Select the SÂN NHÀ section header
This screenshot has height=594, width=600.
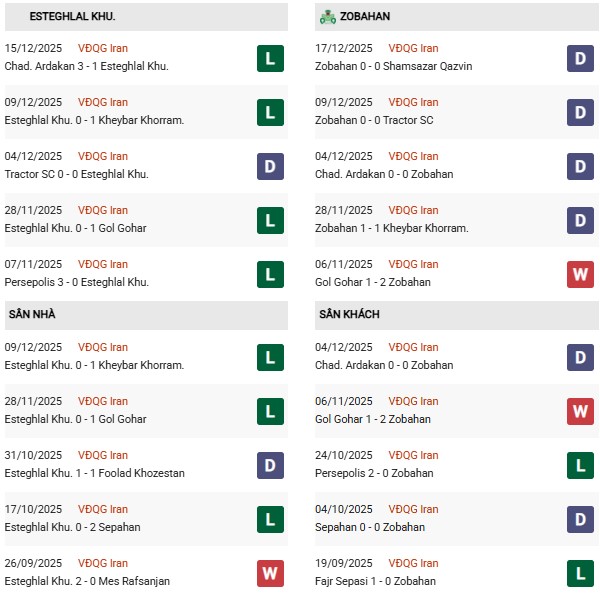(x=32, y=315)
